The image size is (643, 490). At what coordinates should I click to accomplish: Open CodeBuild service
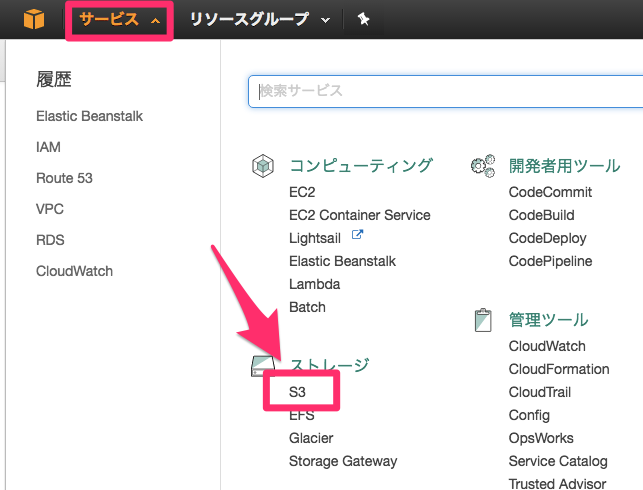(x=541, y=215)
